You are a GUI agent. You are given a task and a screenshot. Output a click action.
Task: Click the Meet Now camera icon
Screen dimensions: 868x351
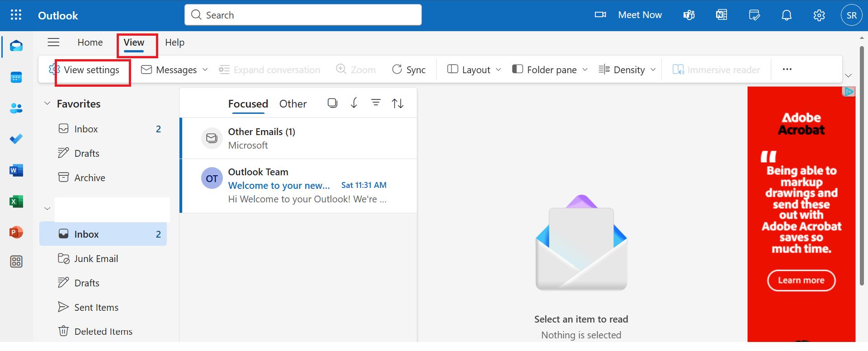tap(600, 15)
